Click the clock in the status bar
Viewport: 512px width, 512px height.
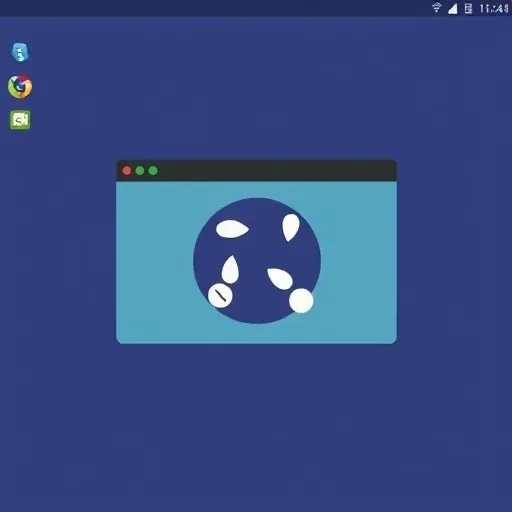coord(494,9)
